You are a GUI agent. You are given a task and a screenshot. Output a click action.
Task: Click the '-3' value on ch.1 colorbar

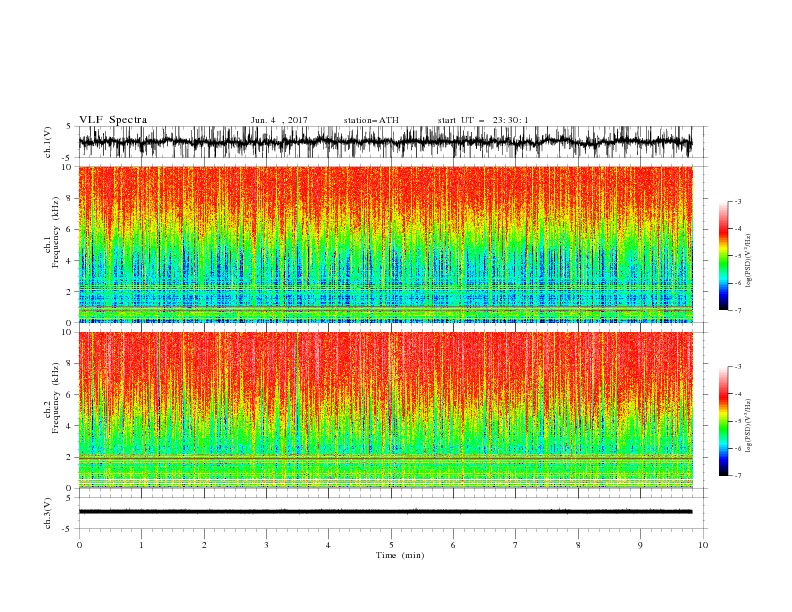click(x=737, y=201)
